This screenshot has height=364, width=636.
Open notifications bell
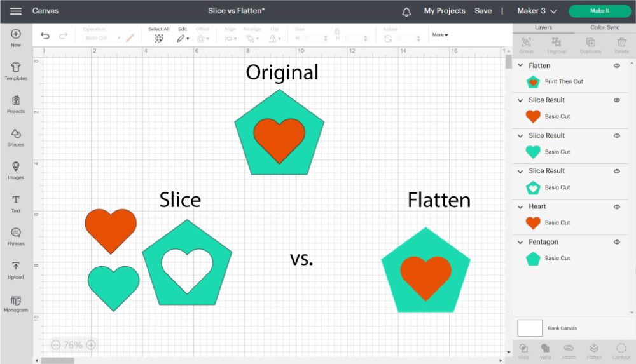click(406, 12)
